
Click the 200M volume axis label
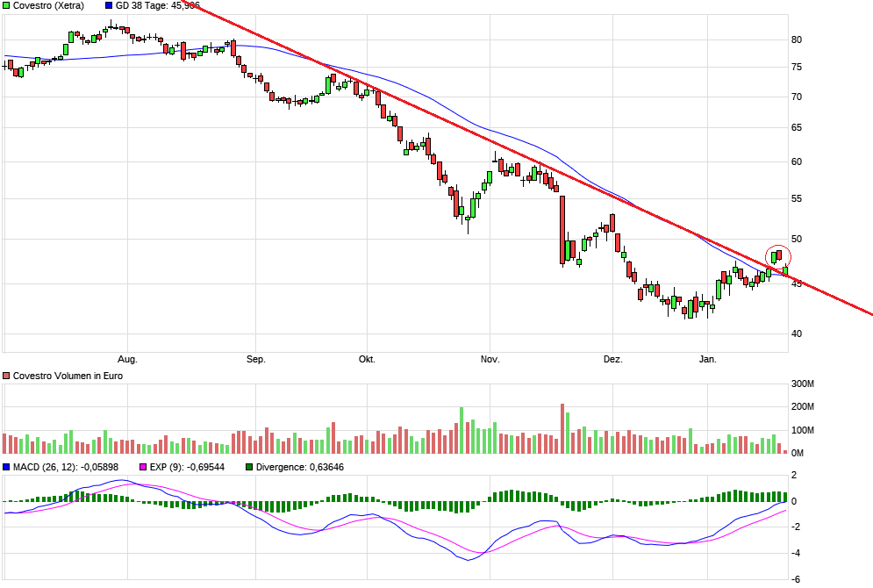(802, 406)
